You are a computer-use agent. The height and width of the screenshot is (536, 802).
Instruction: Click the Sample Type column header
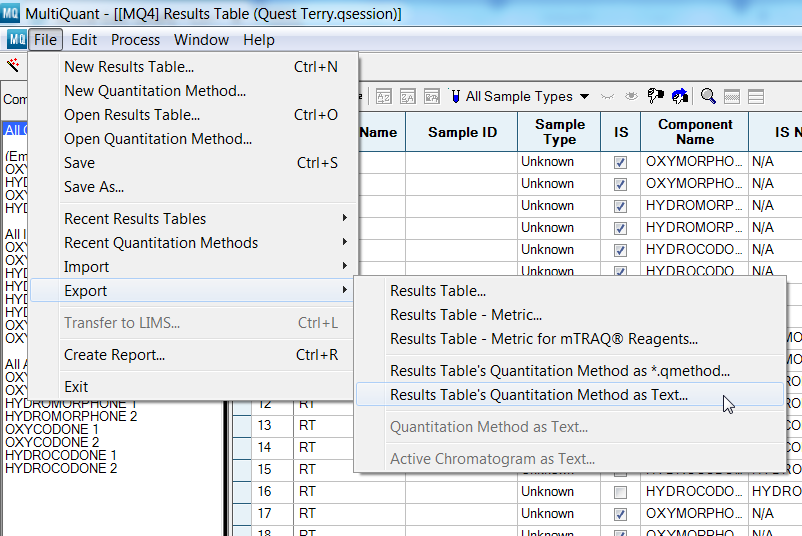pos(560,132)
